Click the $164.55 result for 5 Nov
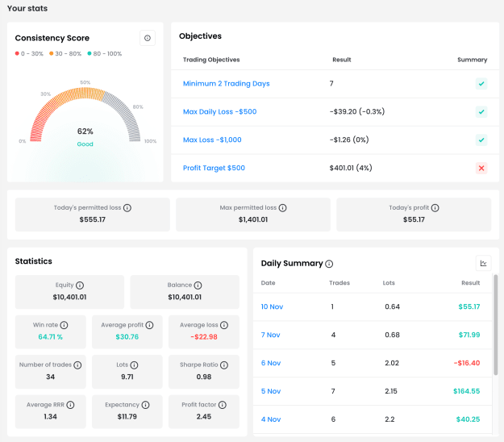This screenshot has height=442, width=504. click(467, 391)
